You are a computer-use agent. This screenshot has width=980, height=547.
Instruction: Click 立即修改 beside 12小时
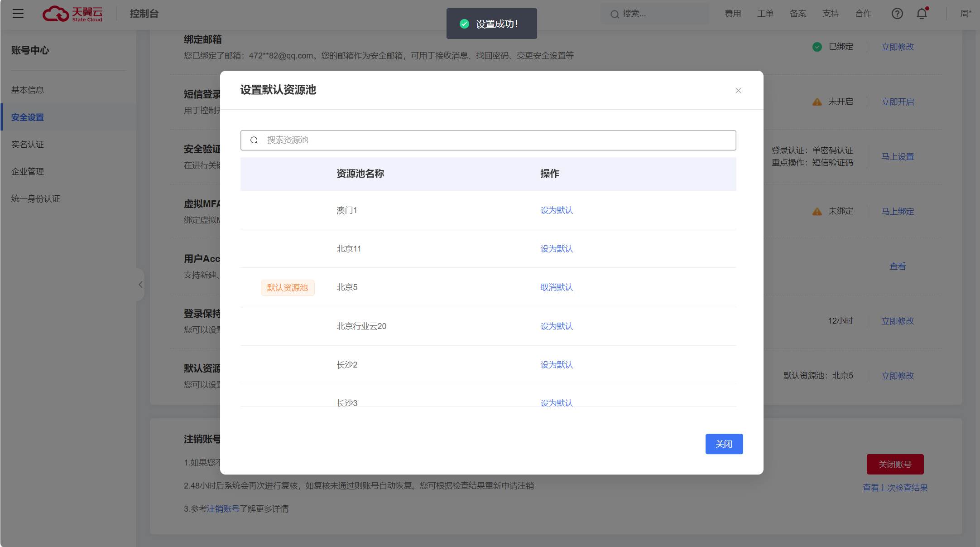[x=898, y=321]
